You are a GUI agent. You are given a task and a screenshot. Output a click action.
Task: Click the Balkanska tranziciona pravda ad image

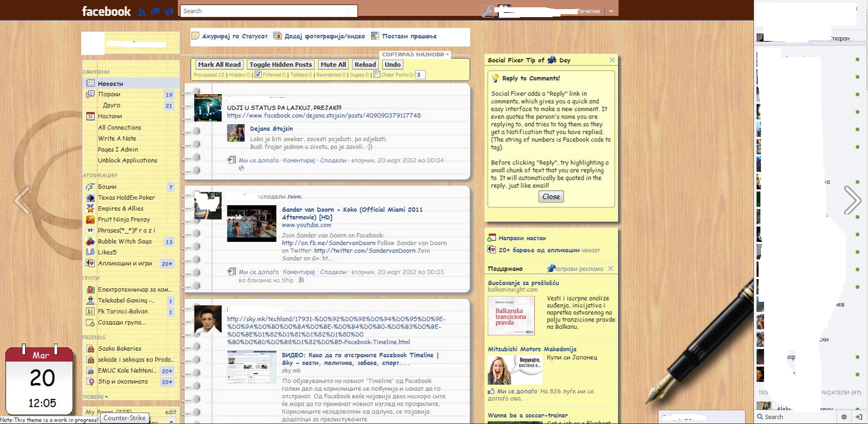511,315
